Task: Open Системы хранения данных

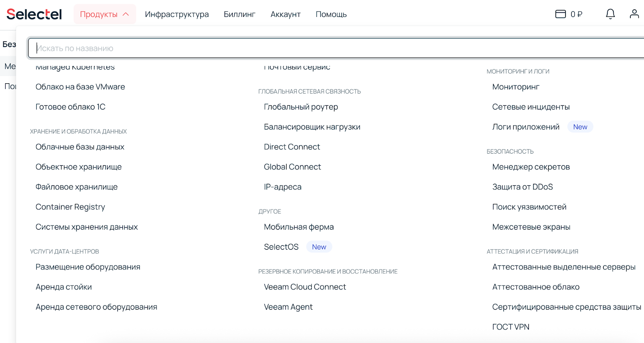Action: tap(87, 227)
